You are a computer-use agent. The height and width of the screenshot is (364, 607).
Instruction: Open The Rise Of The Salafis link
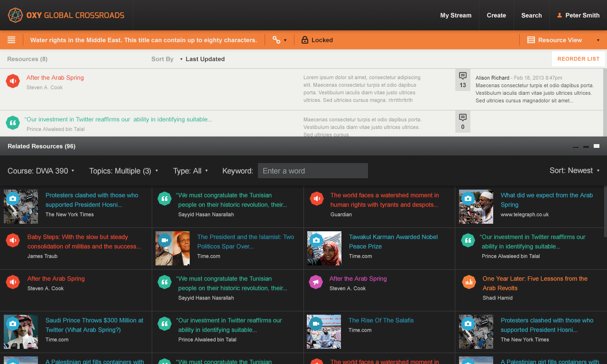tap(381, 320)
